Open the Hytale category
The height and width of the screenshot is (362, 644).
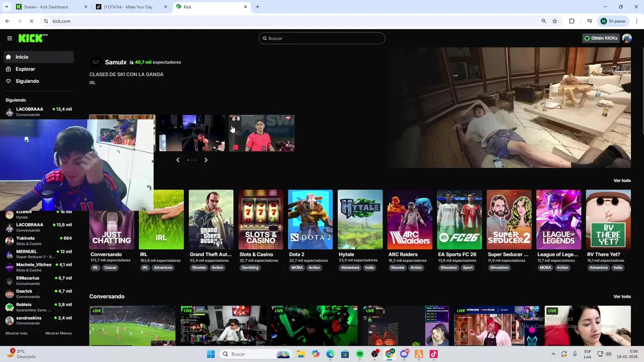click(x=360, y=219)
